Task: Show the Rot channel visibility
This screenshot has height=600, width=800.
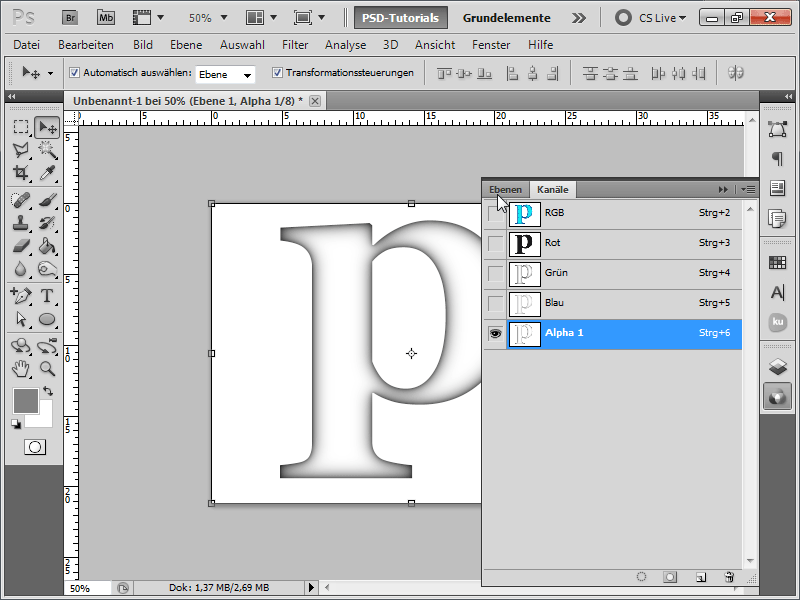Action: click(495, 243)
